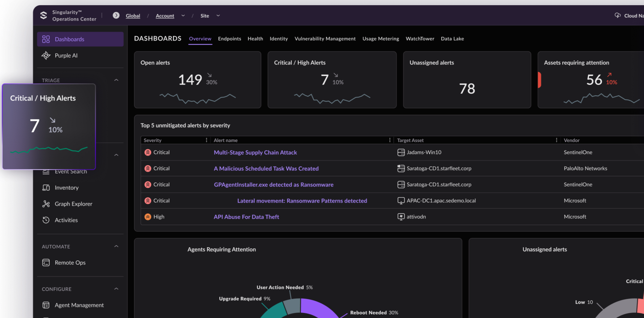Click the cloud icon beside Cloud Na
Screen dimensions: 644x318
pyautogui.click(x=617, y=15)
